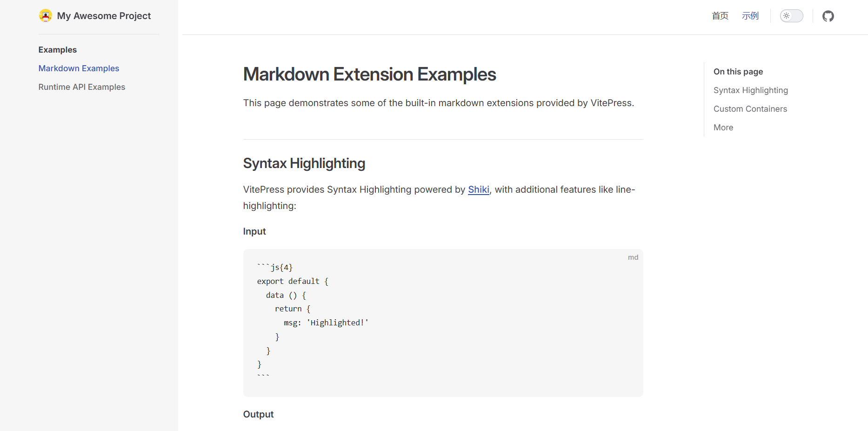Click the code line return {
Viewport: 868px width, 431px height.
(293, 309)
